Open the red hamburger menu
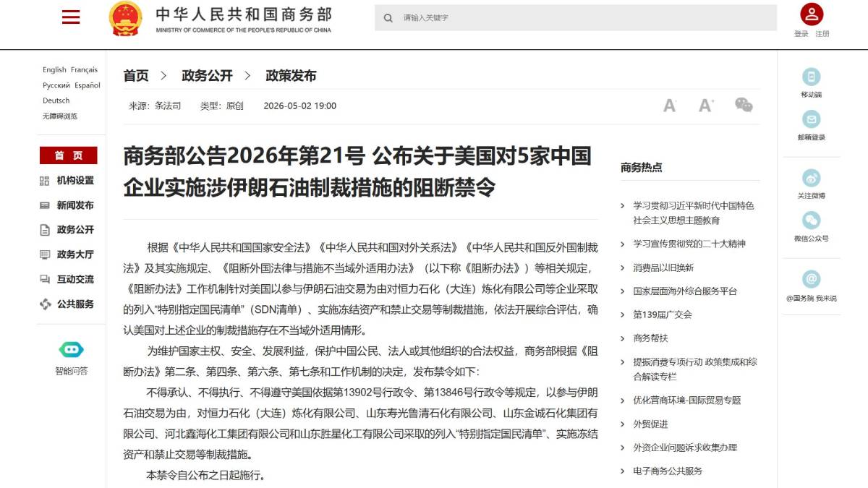 (71, 17)
